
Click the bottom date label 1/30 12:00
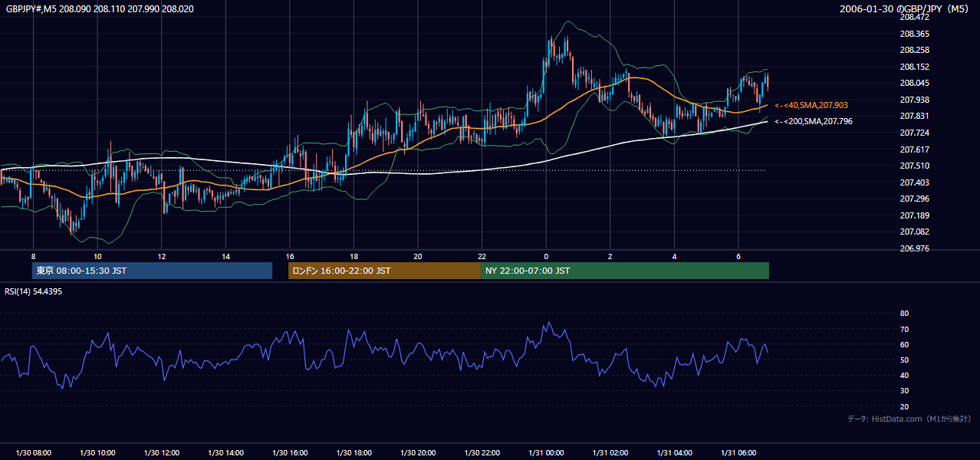point(162,453)
